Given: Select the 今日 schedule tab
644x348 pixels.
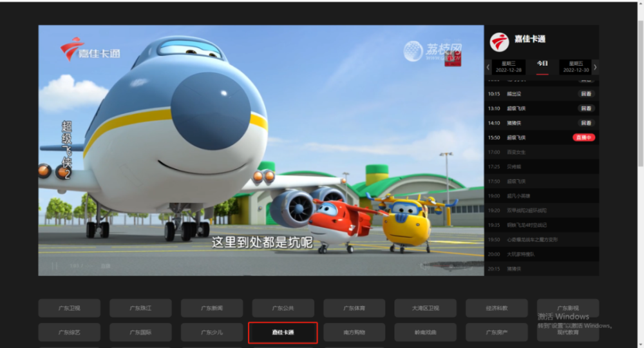Looking at the screenshot, I should (542, 67).
